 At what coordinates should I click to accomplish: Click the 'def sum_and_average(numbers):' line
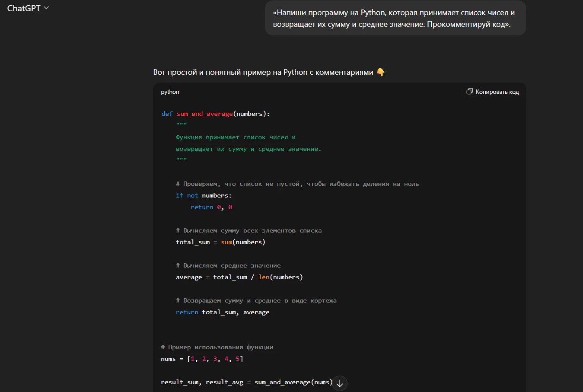(x=215, y=114)
